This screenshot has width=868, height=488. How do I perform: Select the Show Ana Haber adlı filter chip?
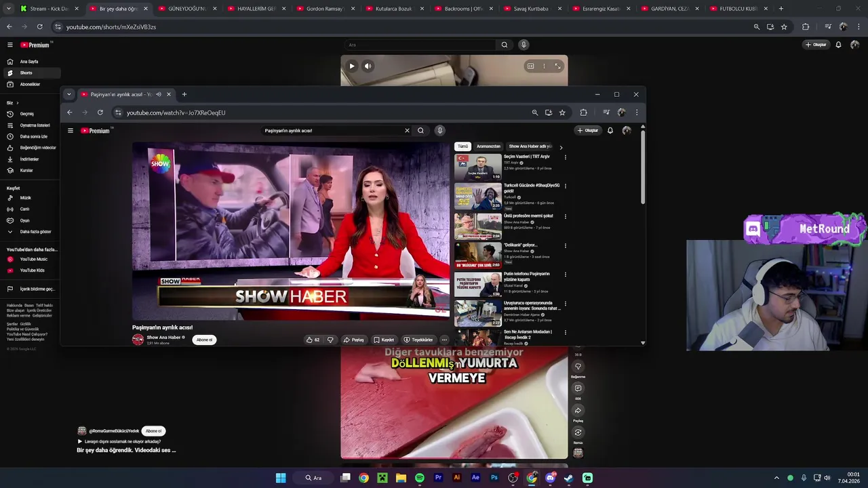pos(530,146)
